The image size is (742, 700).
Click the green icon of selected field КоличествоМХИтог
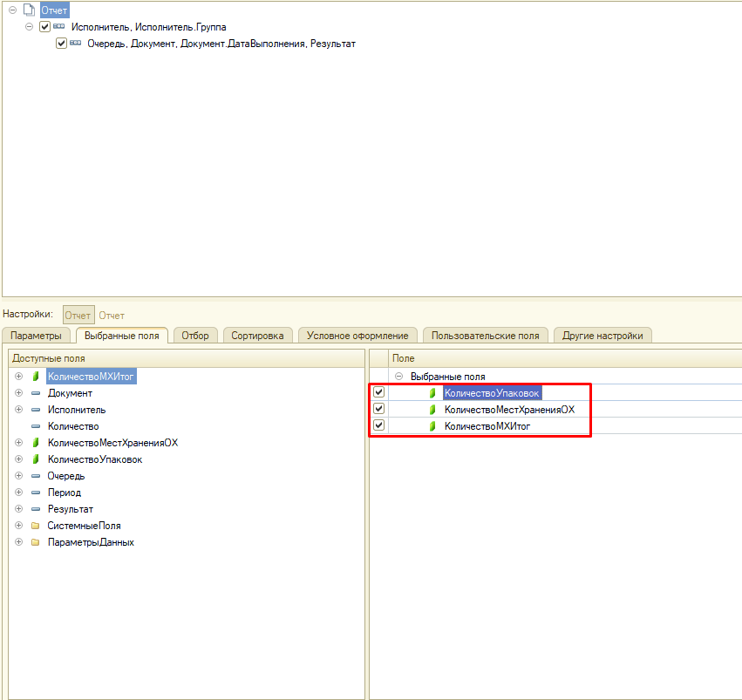[432, 426]
